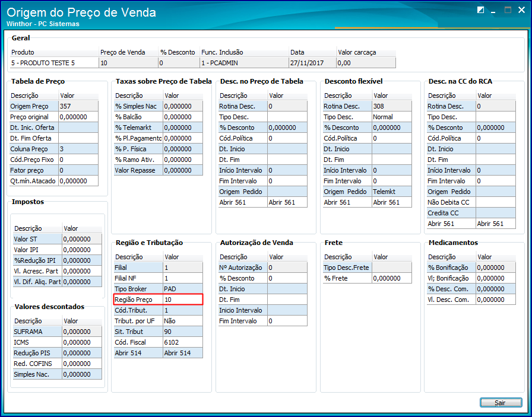Click the '% Frete' row label
Screen dimensions: 532x417
(x=347, y=278)
